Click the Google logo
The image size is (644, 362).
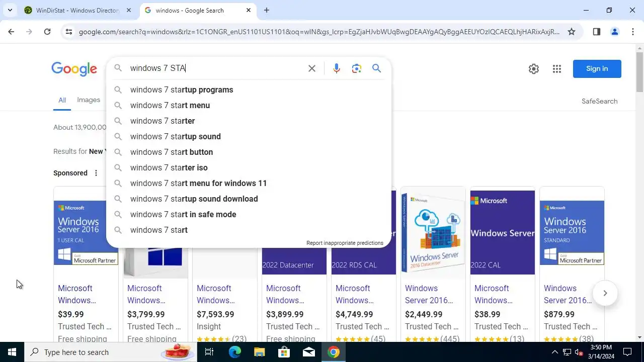click(74, 69)
